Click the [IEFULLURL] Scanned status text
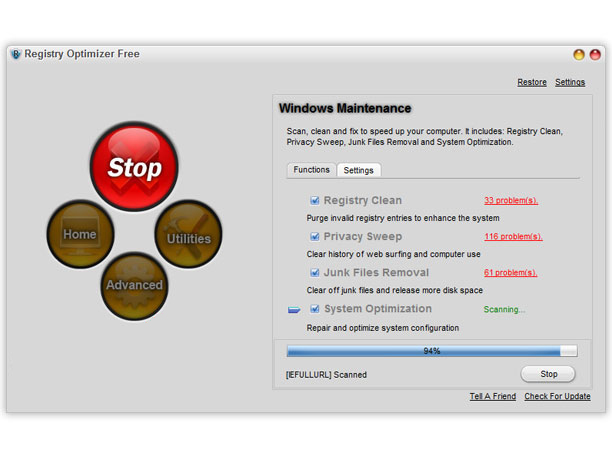The image size is (612, 459). pyautogui.click(x=326, y=375)
